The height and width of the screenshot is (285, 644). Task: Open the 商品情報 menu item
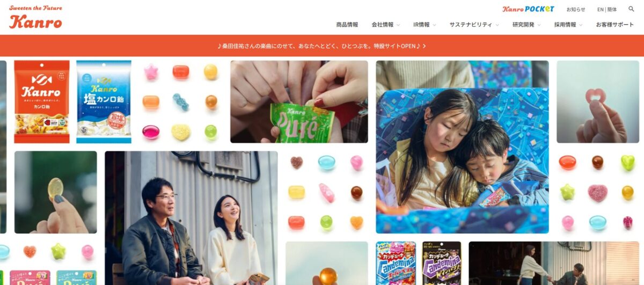coord(347,25)
